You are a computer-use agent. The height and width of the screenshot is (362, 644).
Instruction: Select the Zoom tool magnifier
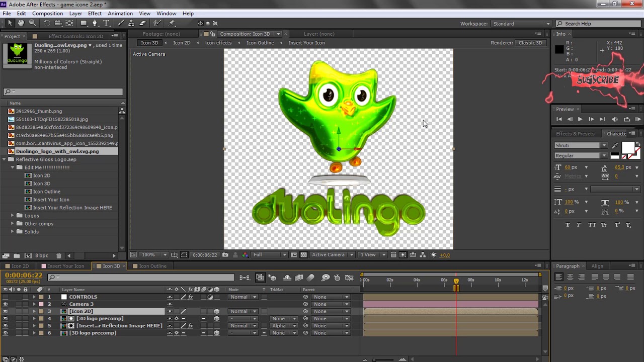coord(32,23)
